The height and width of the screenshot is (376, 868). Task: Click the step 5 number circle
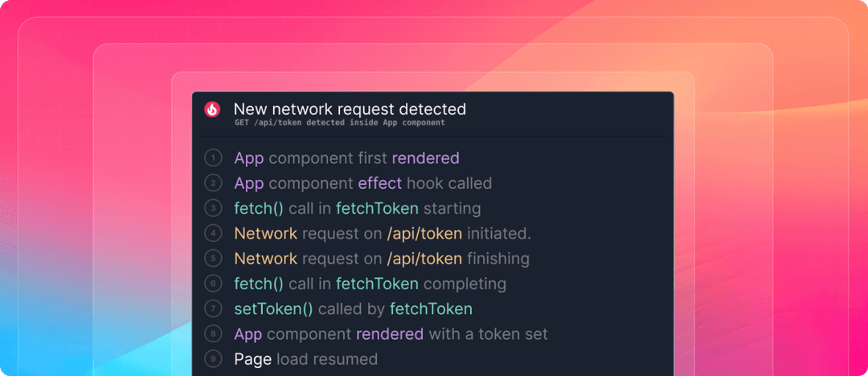(x=212, y=259)
